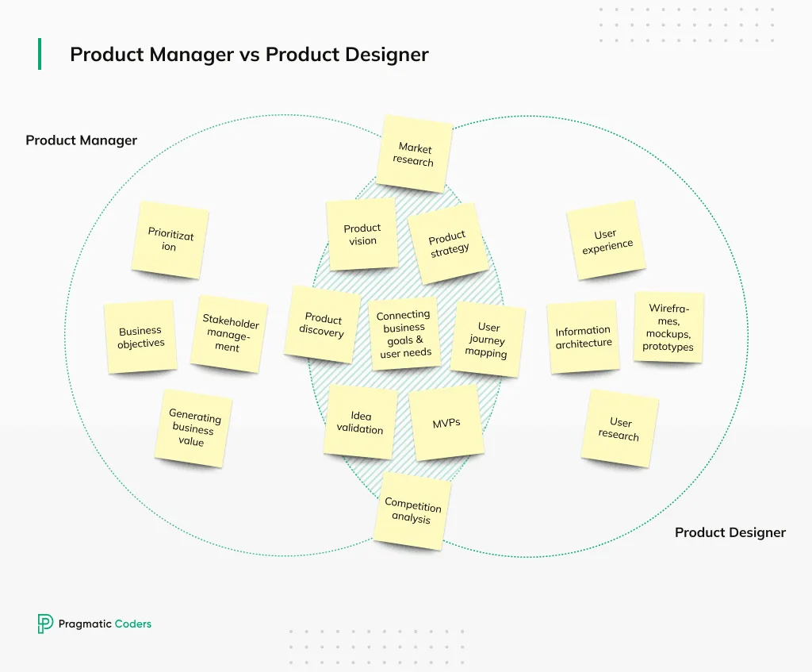Select the "MVPs" sticky note
This screenshot has width=812, height=672.
coord(446,423)
